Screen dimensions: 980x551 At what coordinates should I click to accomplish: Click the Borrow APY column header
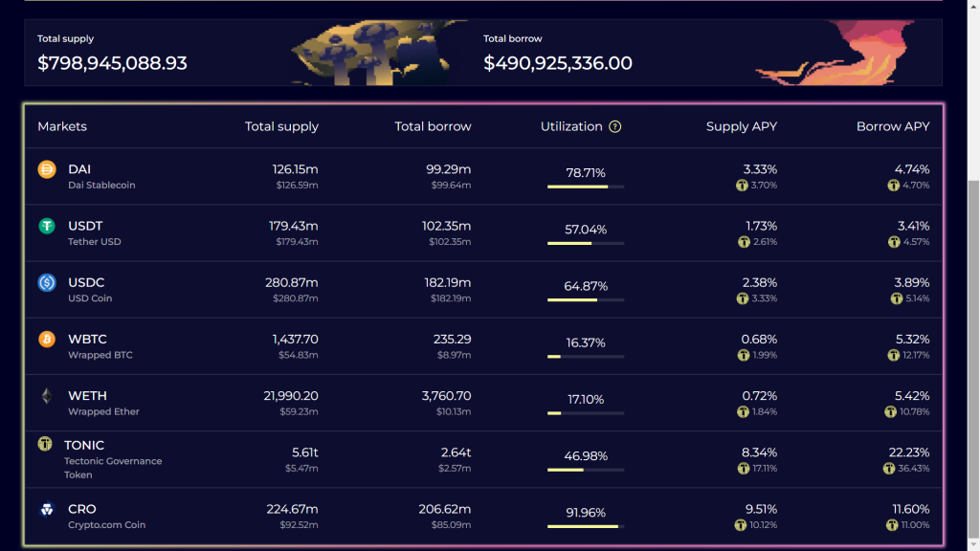pos(893,126)
